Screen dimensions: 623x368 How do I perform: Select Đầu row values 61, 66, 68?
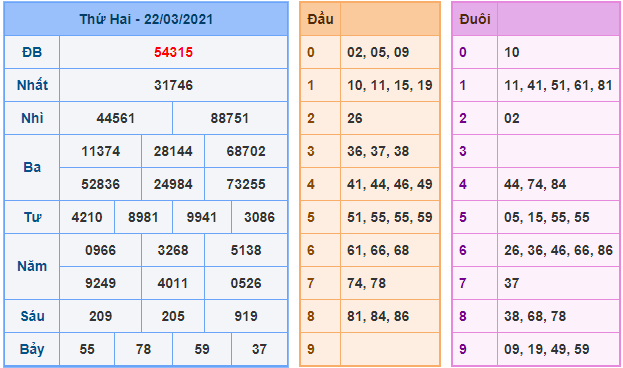(x=378, y=250)
